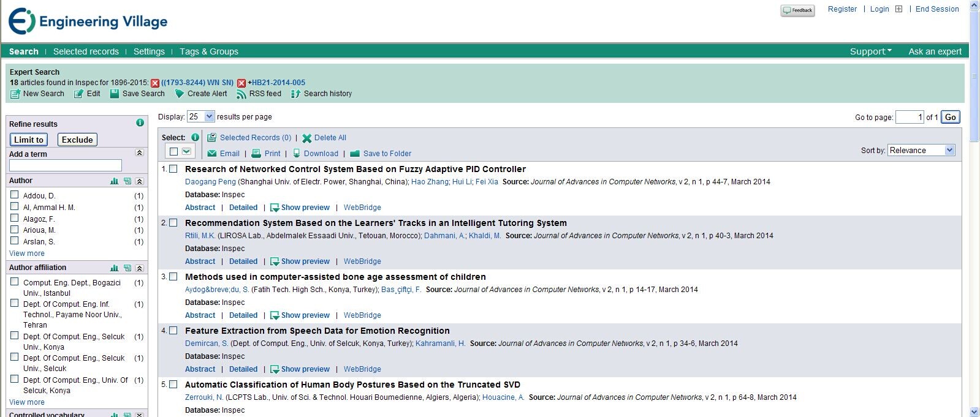
Task: Check Comput. Eng. Dept., Bogazici Univ. affiliation
Action: pos(15,282)
